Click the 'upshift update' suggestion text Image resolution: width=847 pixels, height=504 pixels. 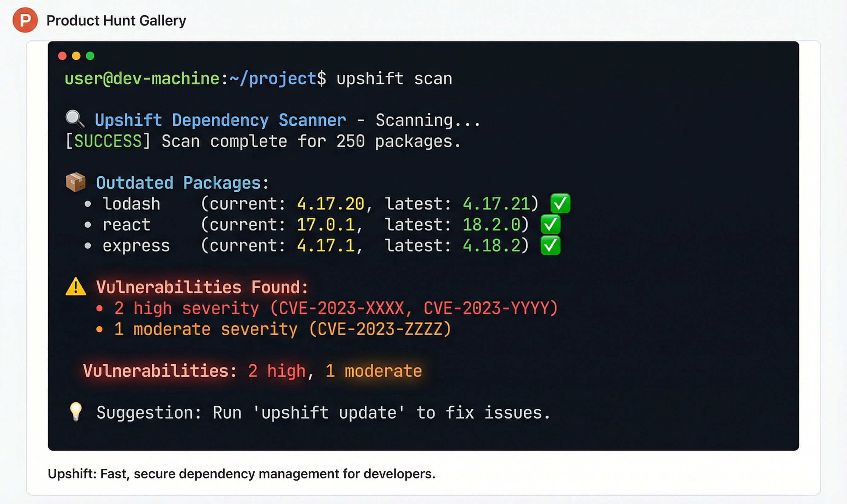point(329,413)
